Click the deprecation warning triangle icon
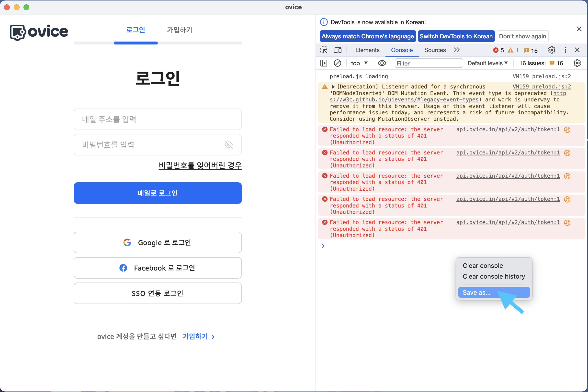Screen dimensions: 588x392 pyautogui.click(x=325, y=87)
